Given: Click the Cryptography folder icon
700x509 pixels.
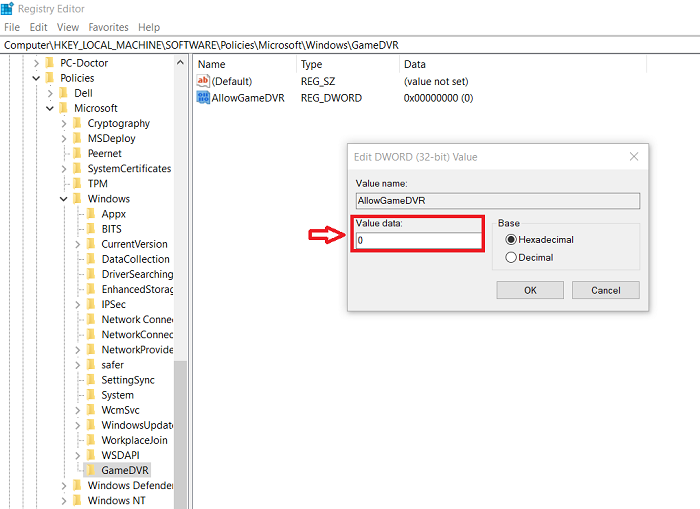Looking at the screenshot, I should click(77, 123).
